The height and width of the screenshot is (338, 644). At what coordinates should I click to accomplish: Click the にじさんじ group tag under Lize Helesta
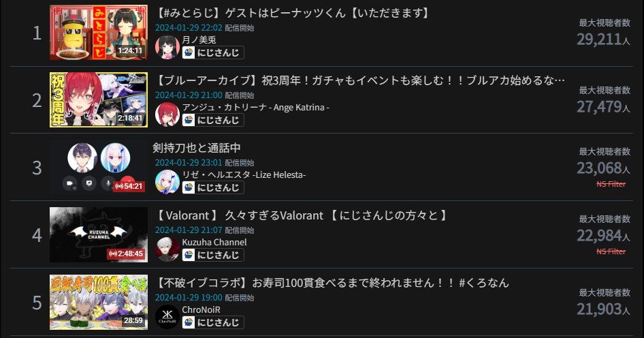pos(213,187)
